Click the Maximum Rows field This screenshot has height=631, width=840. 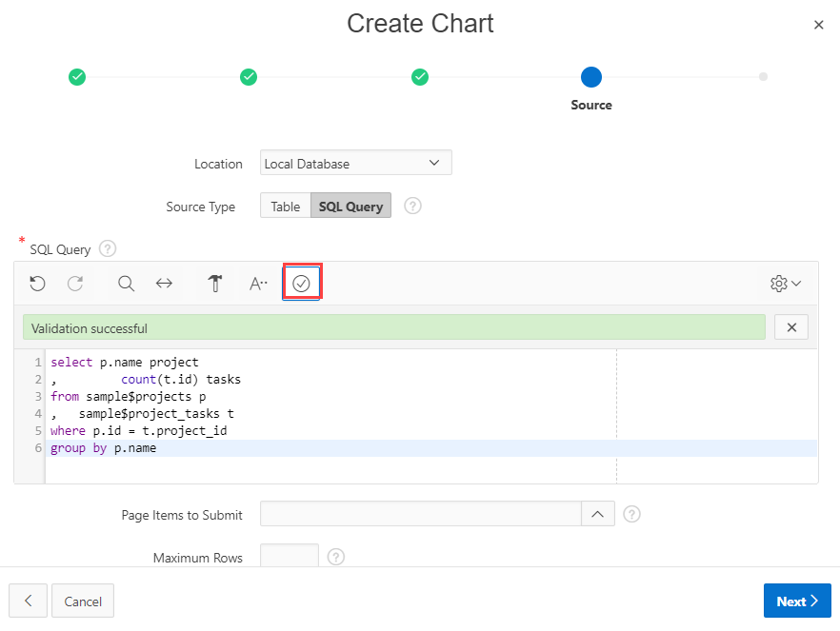tap(290, 556)
